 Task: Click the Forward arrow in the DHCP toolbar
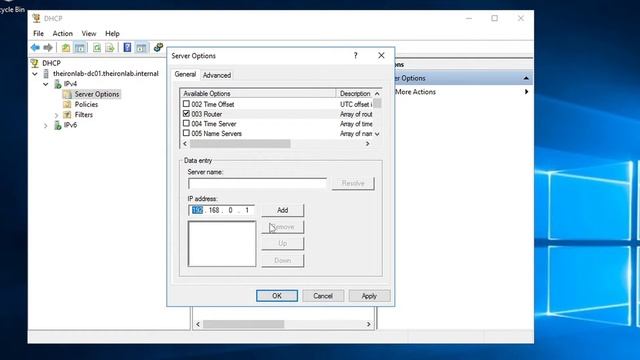click(x=48, y=48)
